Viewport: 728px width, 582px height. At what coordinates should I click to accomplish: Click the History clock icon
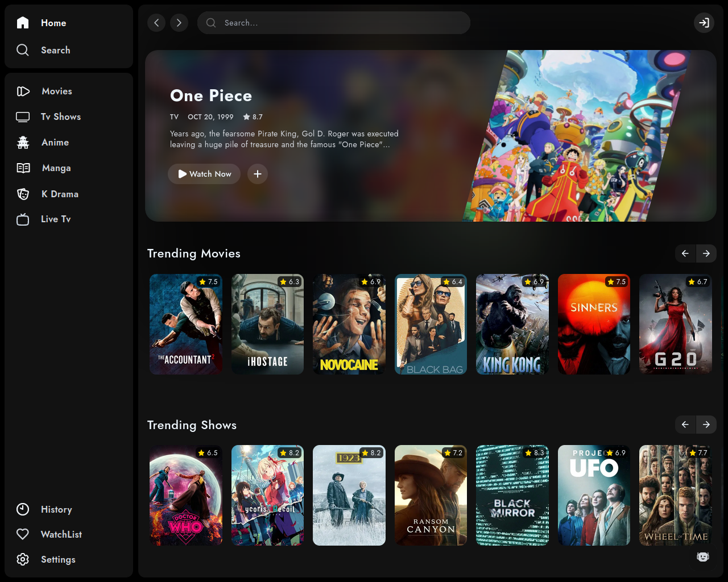tap(23, 509)
